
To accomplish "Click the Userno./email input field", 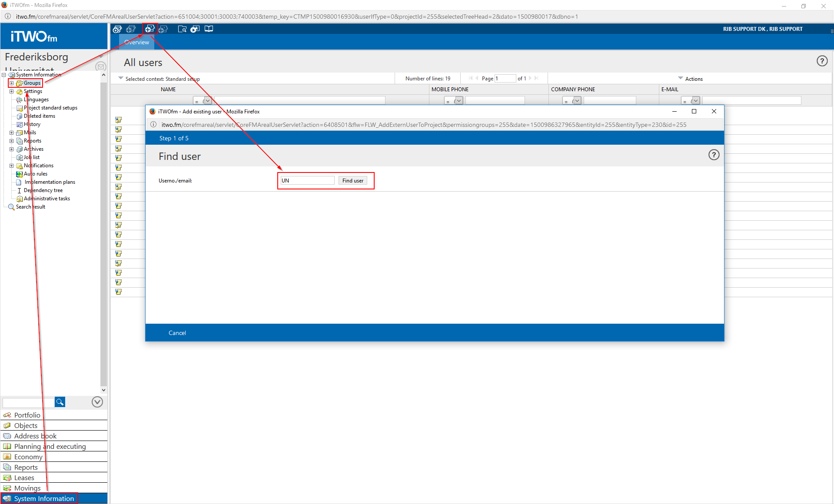I will coord(307,181).
